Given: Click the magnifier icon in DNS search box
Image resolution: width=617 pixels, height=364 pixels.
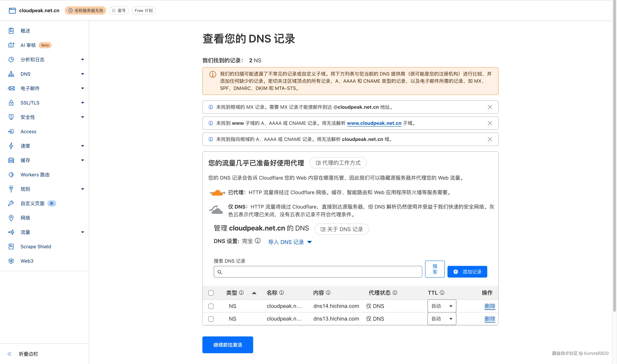Looking at the screenshot, I should tap(220, 272).
